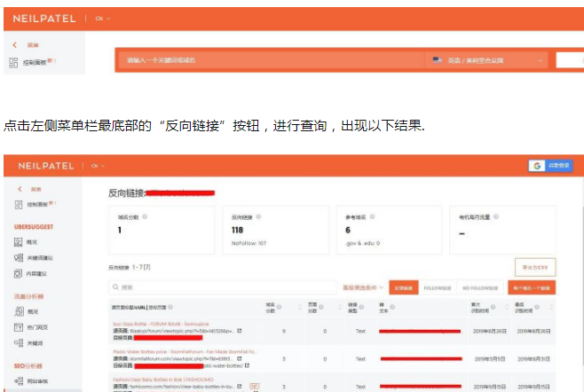Click the backlinks 搜索 search field
This screenshot has width=584, height=392.
click(x=223, y=287)
